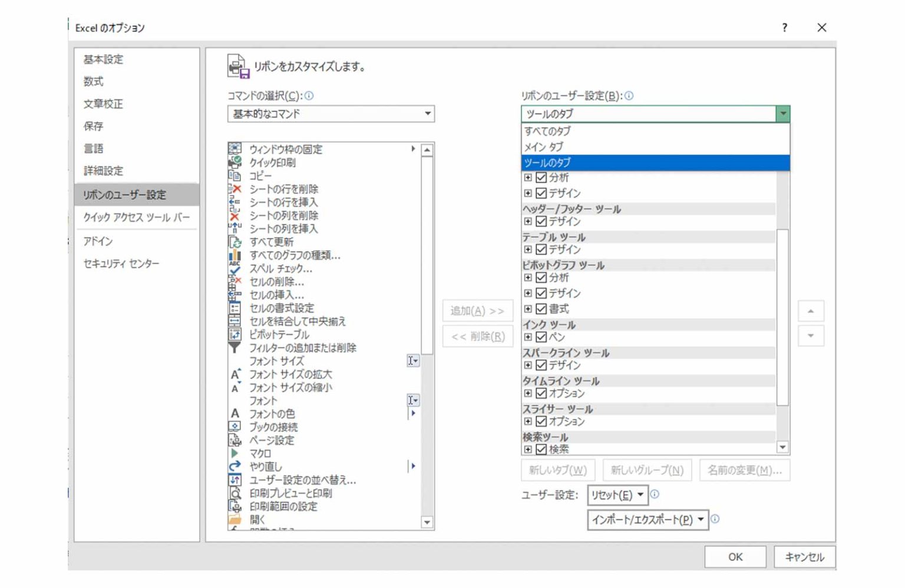Viewport: 905px width, 588px height.
Task: Uncheck オプション under スライサー ツール
Action: [x=541, y=421]
